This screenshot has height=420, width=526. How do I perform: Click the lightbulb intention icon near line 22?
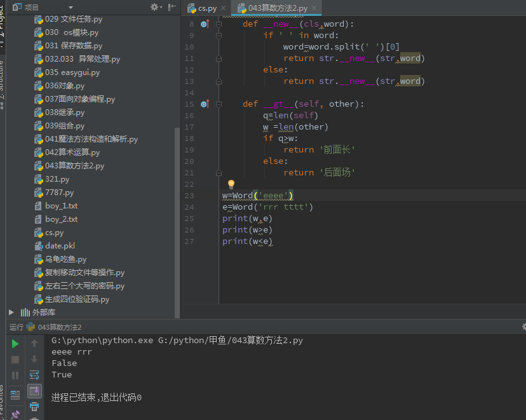coord(231,184)
